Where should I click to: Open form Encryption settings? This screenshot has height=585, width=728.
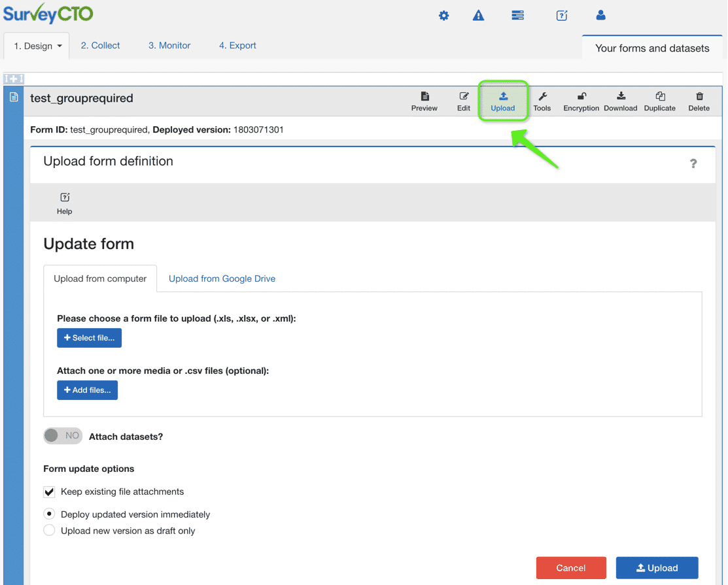tap(581, 101)
